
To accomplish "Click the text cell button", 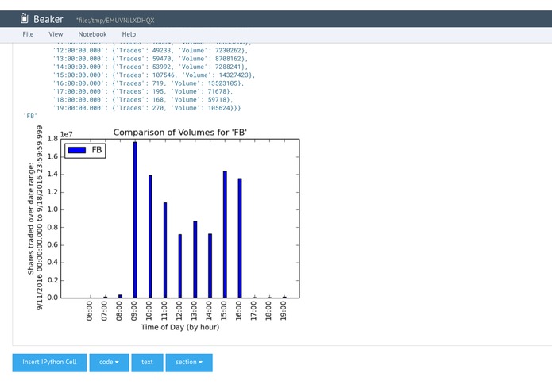I will tap(147, 363).
